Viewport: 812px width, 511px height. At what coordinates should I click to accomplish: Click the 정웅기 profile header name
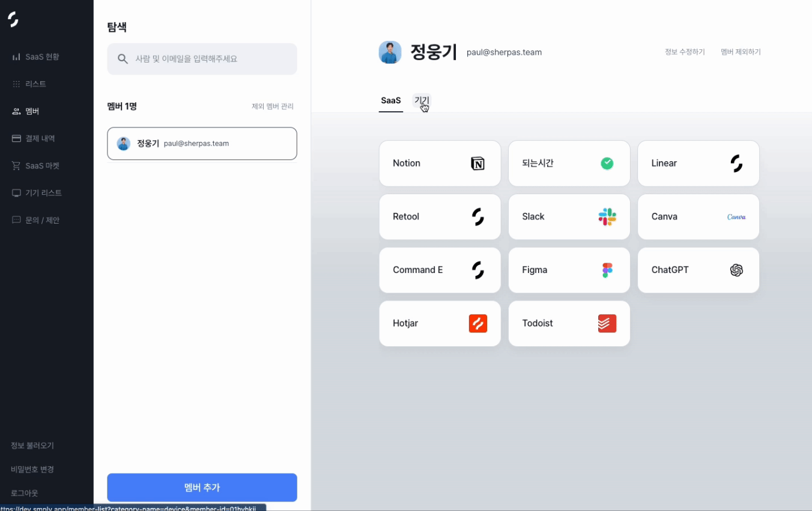coord(434,52)
